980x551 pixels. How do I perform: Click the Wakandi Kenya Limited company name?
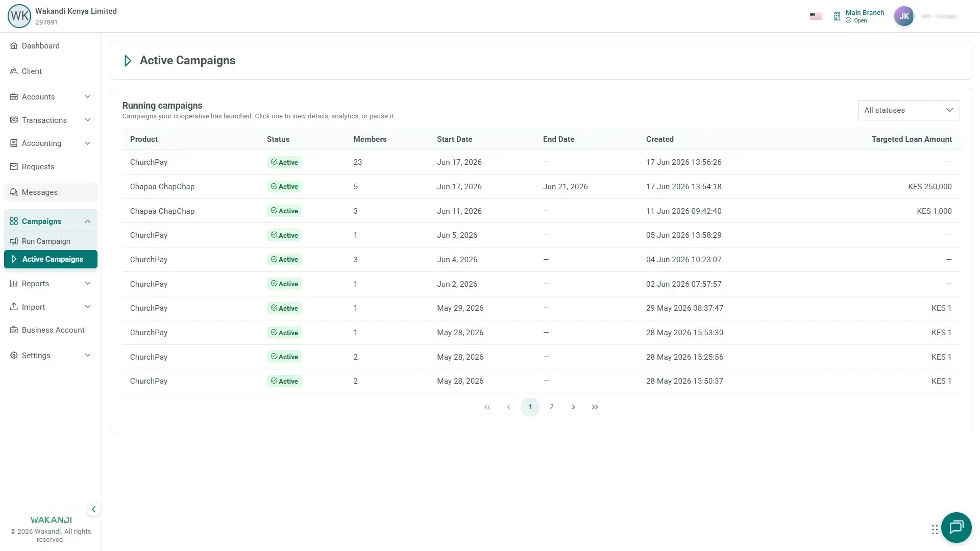[76, 11]
